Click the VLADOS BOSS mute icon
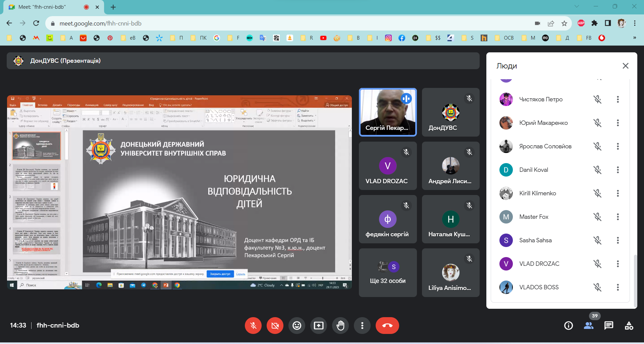This screenshot has height=344, width=644. 597,287
